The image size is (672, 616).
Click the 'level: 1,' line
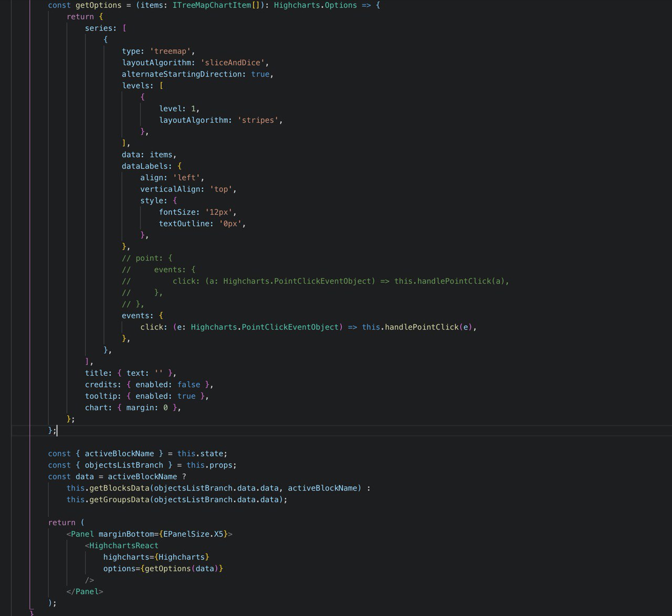[x=179, y=109]
